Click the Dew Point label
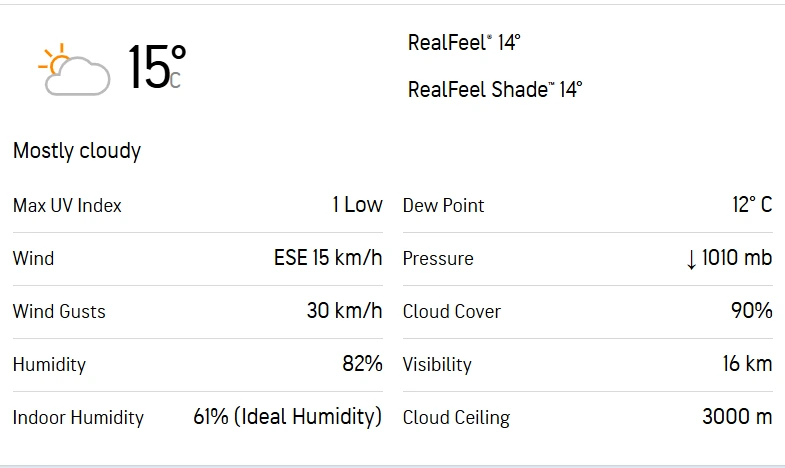 point(443,206)
